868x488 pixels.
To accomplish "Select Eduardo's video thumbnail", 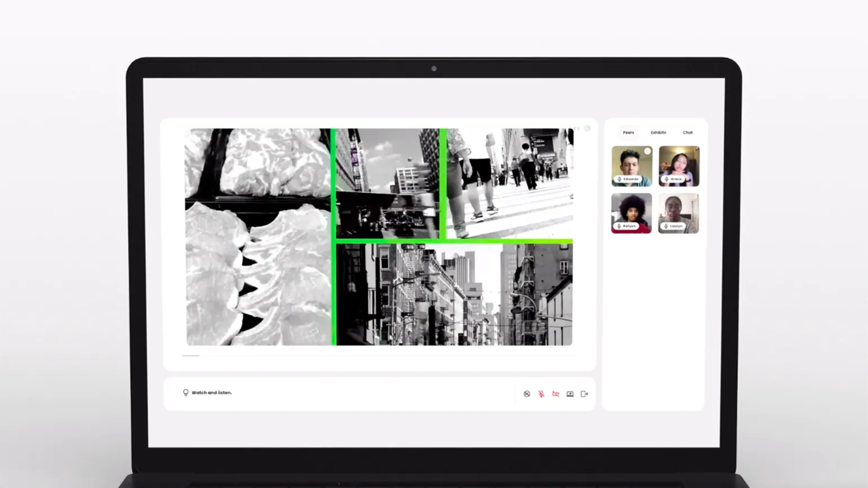I will [631, 163].
